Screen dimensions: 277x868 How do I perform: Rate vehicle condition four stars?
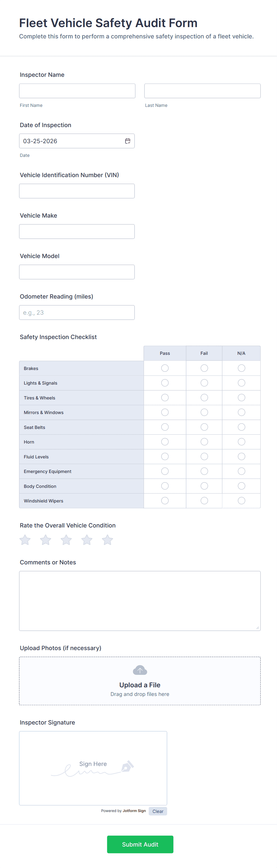click(87, 540)
